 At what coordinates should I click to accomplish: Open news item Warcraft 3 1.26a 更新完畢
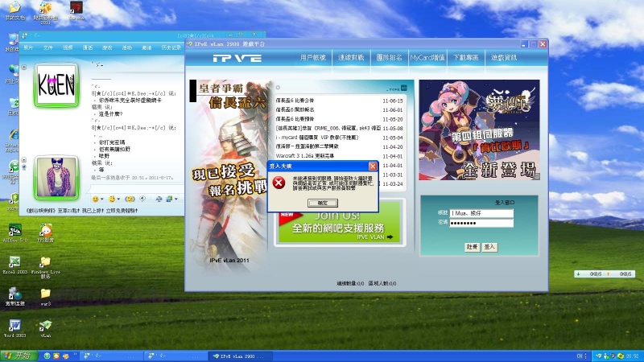pyautogui.click(x=305, y=156)
